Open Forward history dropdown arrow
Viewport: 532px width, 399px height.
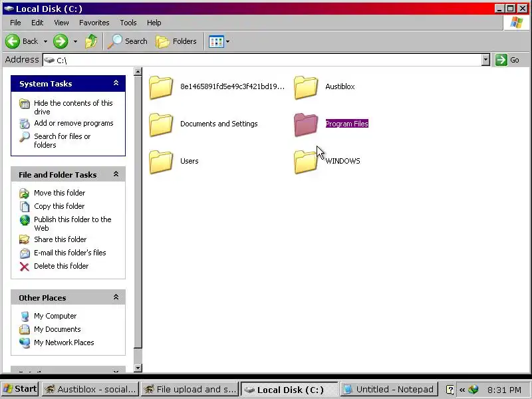point(75,42)
